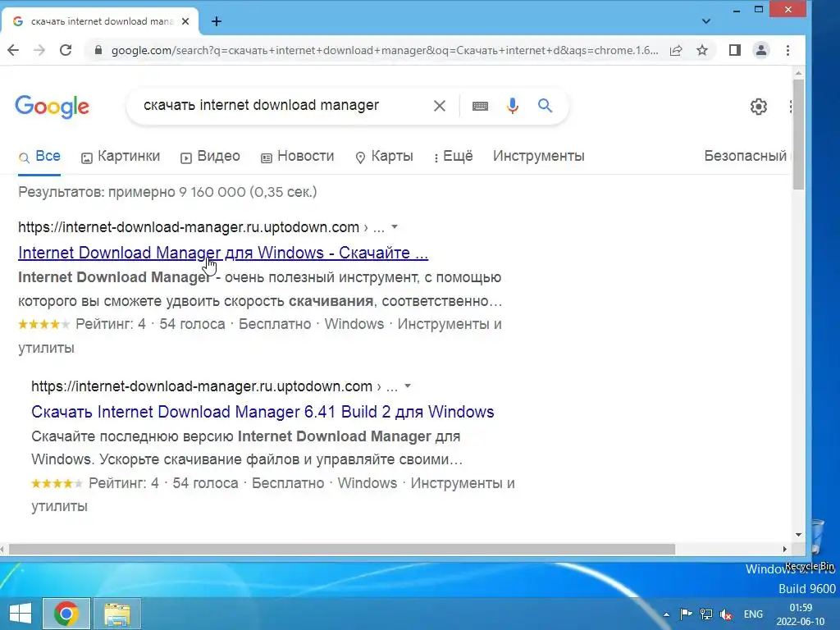Image resolution: width=840 pixels, height=630 pixels.
Task: Open Recycle Bin on desktop
Action: click(816, 544)
